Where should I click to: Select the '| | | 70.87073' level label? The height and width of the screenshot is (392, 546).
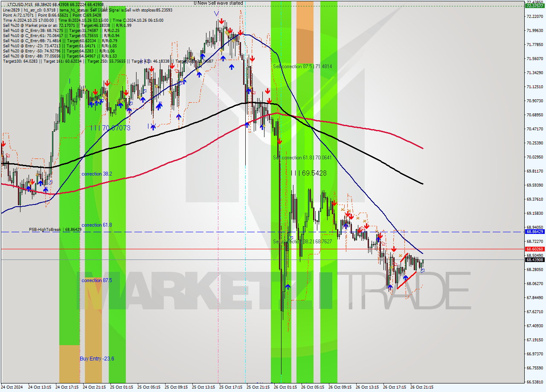click(110, 128)
